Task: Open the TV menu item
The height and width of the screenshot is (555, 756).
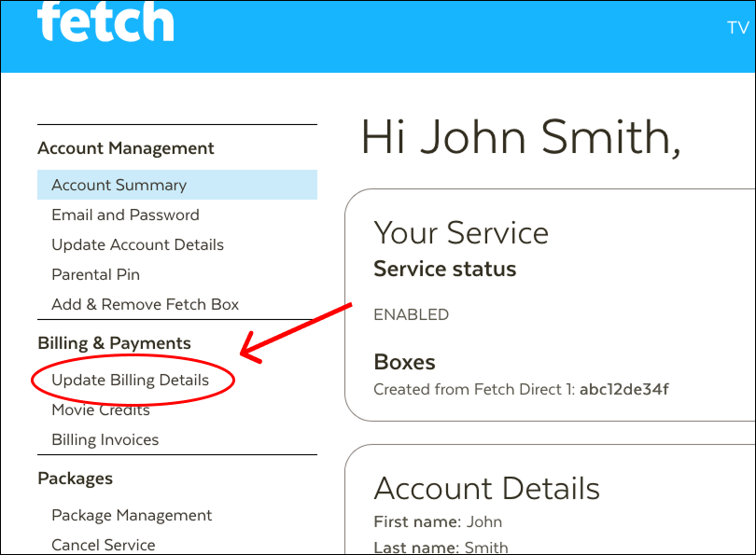Action: pyautogui.click(x=737, y=27)
